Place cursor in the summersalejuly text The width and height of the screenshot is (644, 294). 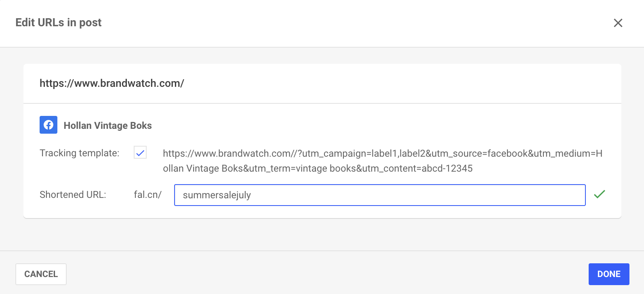click(x=217, y=195)
